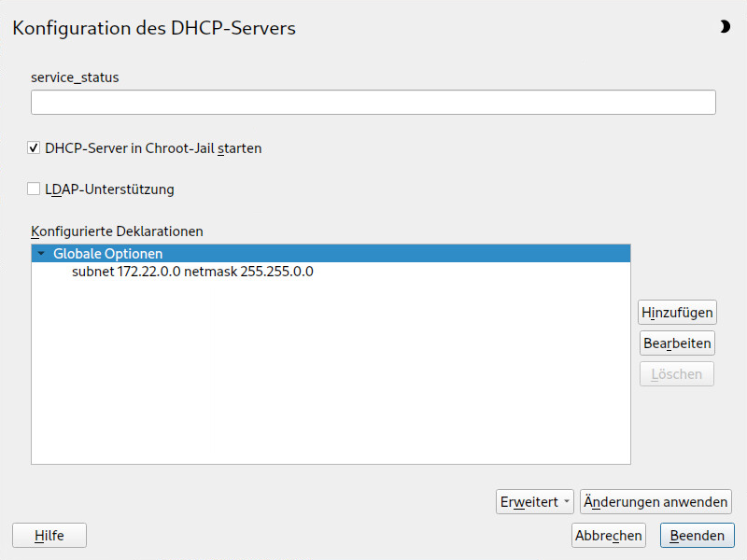Uncheck DHCP-Server in Chroot-Jail starten

click(34, 148)
